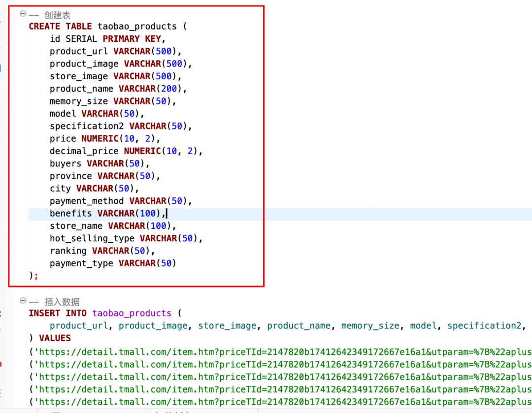The height and width of the screenshot is (413, 532).
Task: Collapse the 创建表 code block fold icon
Action: pos(23,14)
